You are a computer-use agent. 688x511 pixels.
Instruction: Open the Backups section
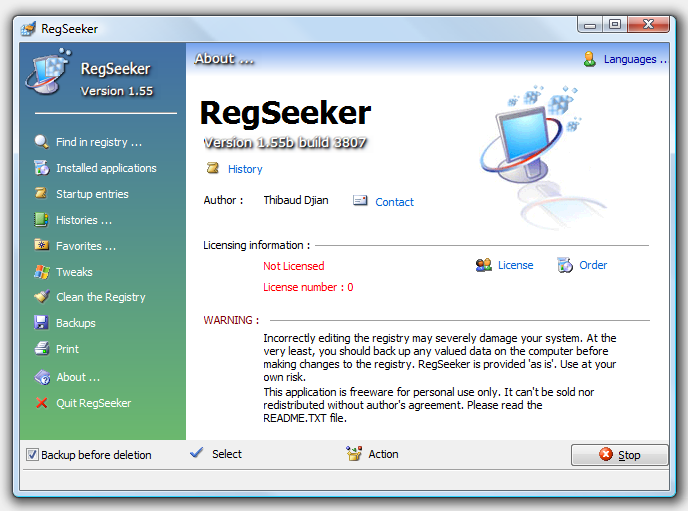76,323
